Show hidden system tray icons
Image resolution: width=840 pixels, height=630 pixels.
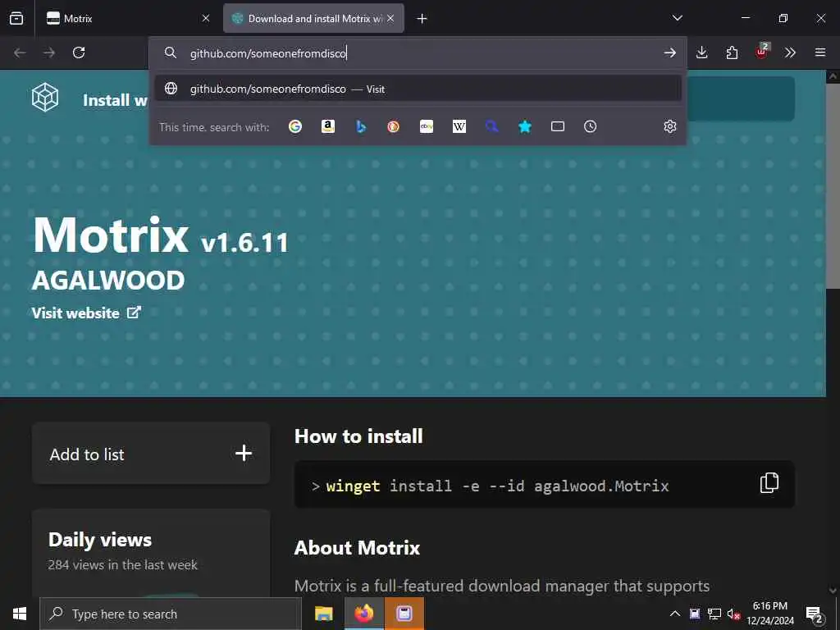point(675,614)
